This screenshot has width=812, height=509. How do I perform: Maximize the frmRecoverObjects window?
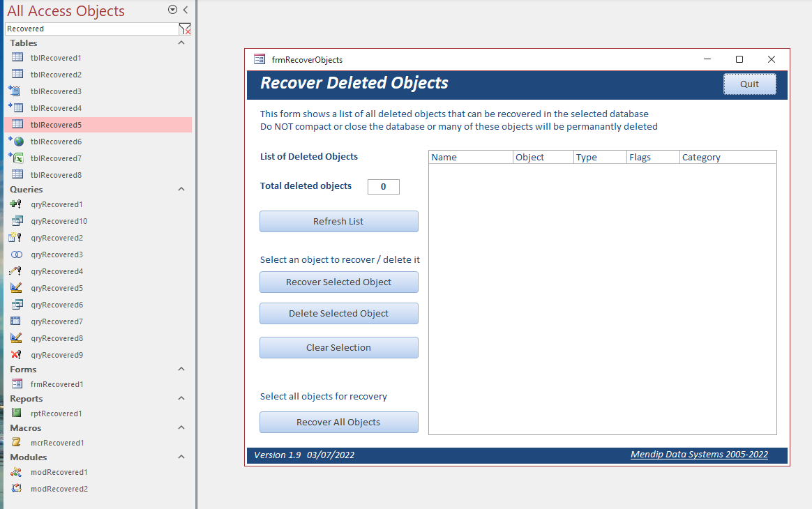tap(739, 59)
